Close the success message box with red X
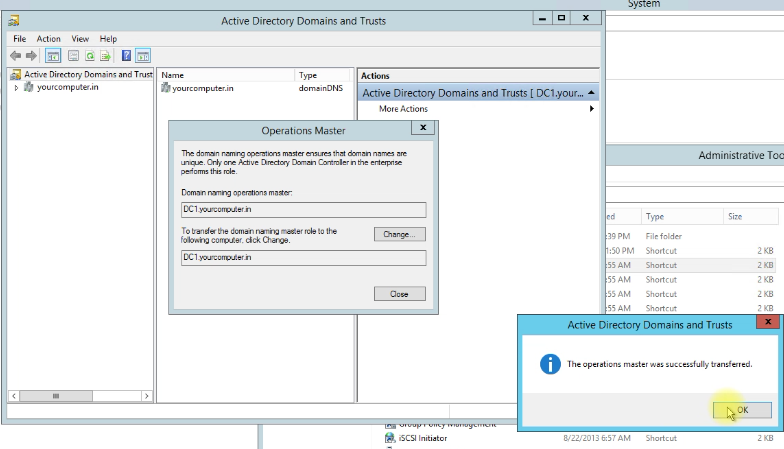784x449 pixels. (x=768, y=322)
